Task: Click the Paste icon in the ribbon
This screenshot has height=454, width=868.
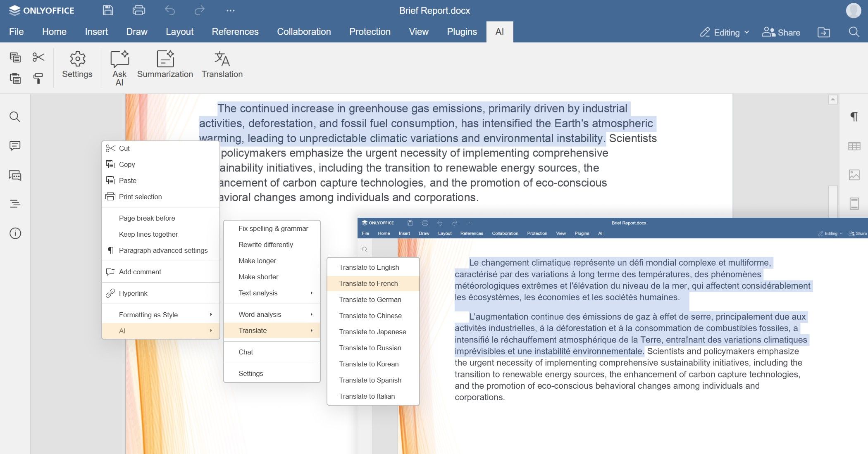Action: coord(15,78)
